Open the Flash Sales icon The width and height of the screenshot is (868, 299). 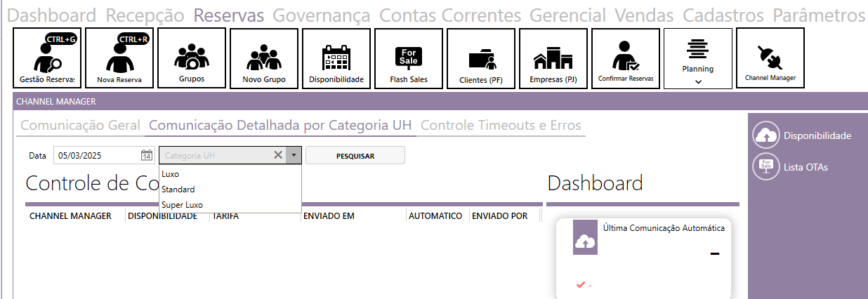coord(409,58)
